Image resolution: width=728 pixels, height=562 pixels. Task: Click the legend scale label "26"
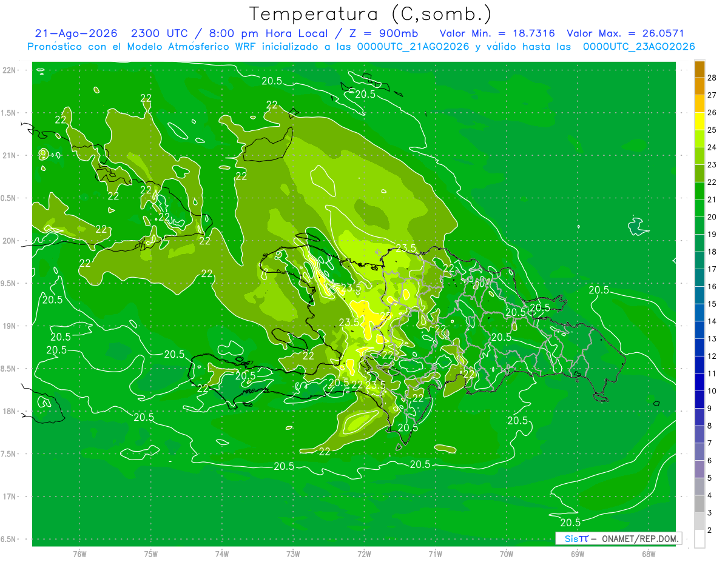pyautogui.click(x=712, y=113)
